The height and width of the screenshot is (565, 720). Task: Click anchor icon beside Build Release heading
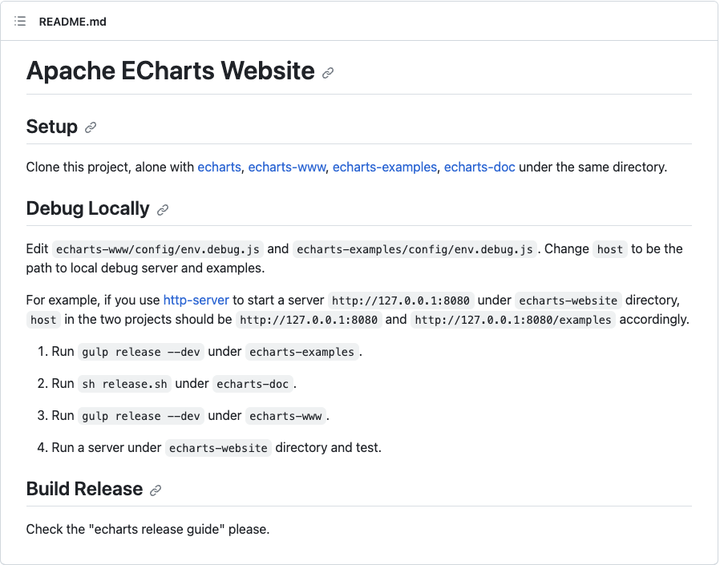tap(155, 490)
